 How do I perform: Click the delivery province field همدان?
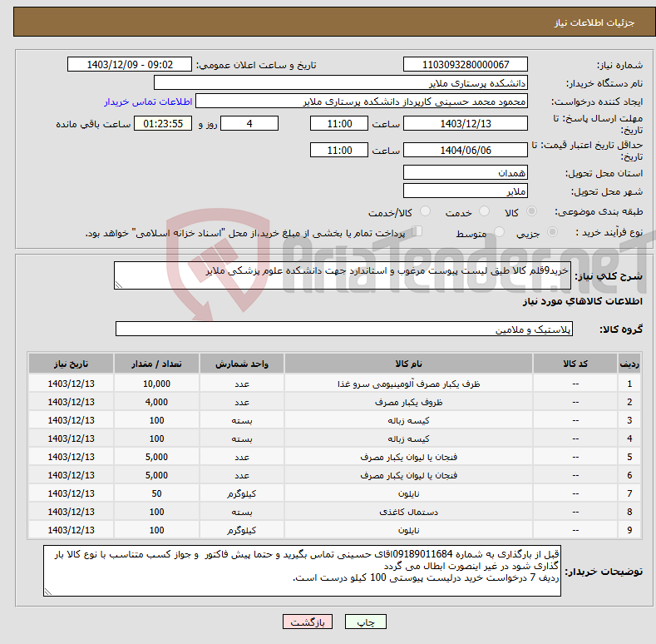point(466,172)
